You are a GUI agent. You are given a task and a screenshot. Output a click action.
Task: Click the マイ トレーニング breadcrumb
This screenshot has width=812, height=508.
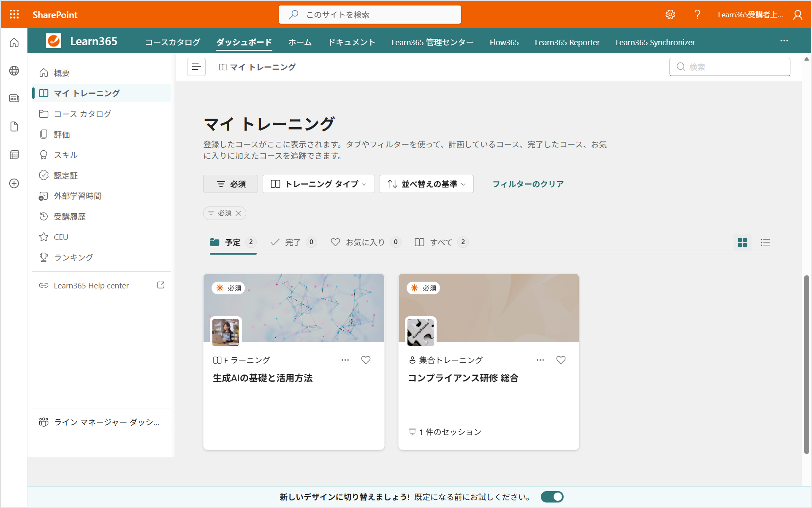(x=258, y=67)
